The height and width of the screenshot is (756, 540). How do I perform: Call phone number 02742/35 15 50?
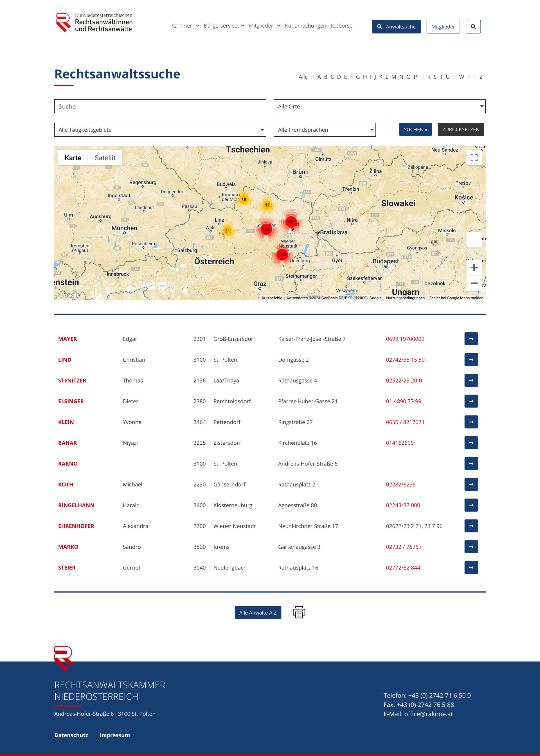click(x=405, y=360)
